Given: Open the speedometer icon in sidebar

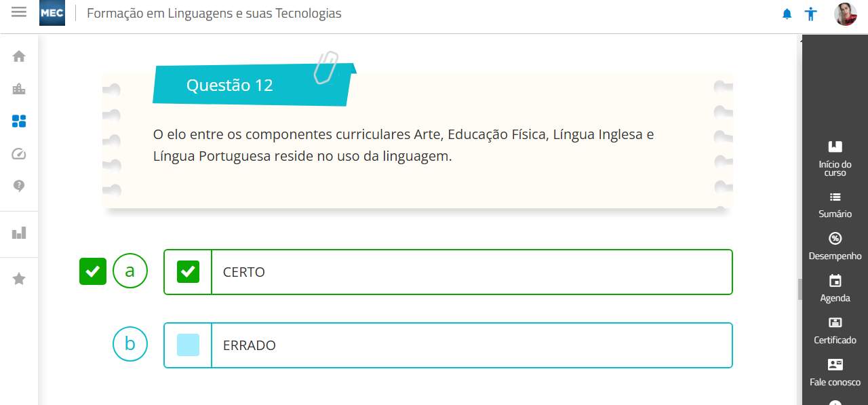Looking at the screenshot, I should tap(19, 154).
